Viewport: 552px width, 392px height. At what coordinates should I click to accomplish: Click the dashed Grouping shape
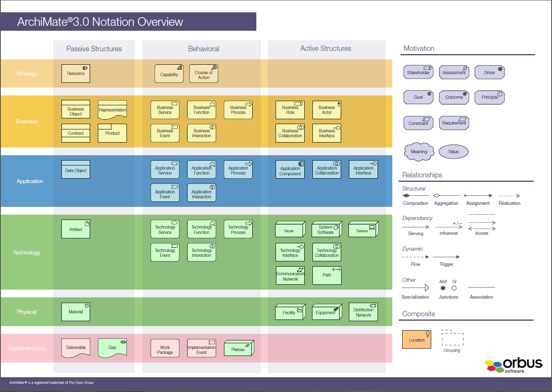tap(452, 338)
